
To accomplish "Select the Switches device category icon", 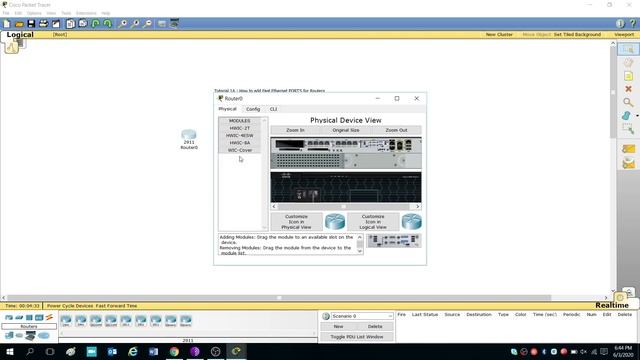I will pyautogui.click(x=19, y=317).
